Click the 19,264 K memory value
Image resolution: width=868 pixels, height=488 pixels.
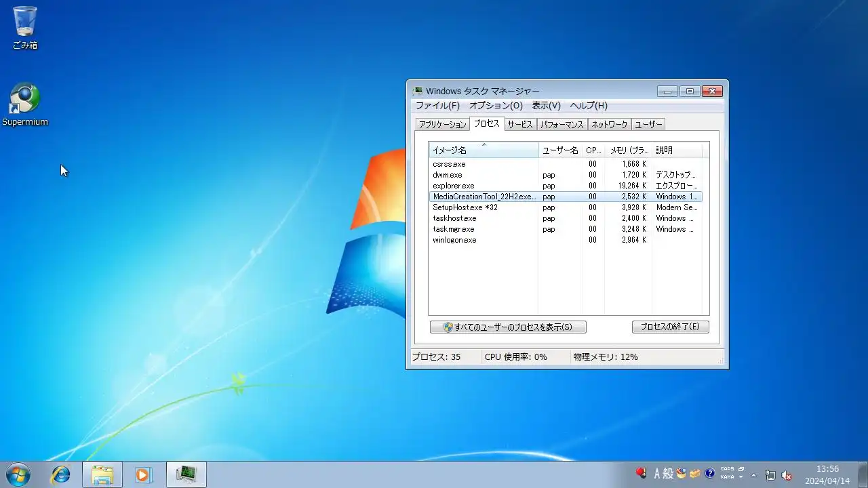(x=633, y=186)
